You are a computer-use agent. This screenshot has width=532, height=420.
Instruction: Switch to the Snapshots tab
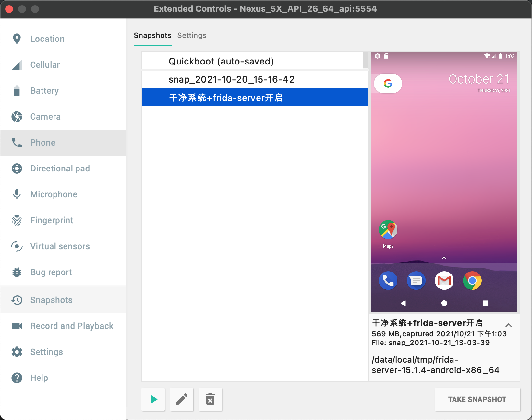(152, 35)
